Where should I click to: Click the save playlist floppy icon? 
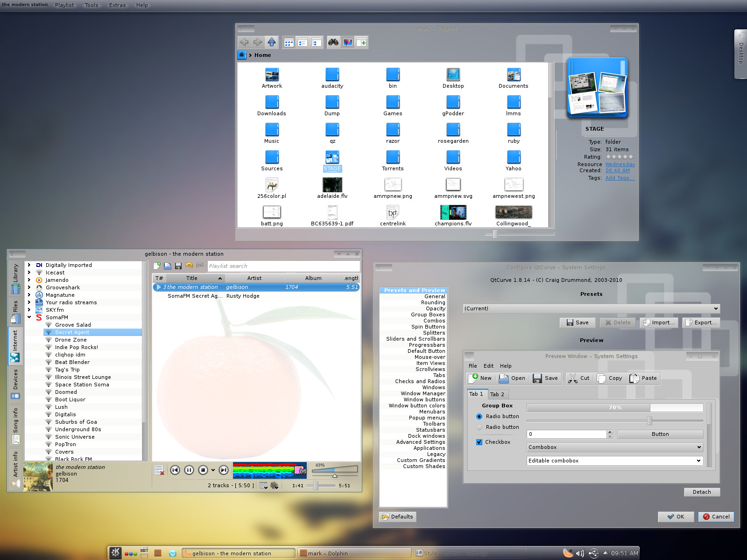(178, 266)
